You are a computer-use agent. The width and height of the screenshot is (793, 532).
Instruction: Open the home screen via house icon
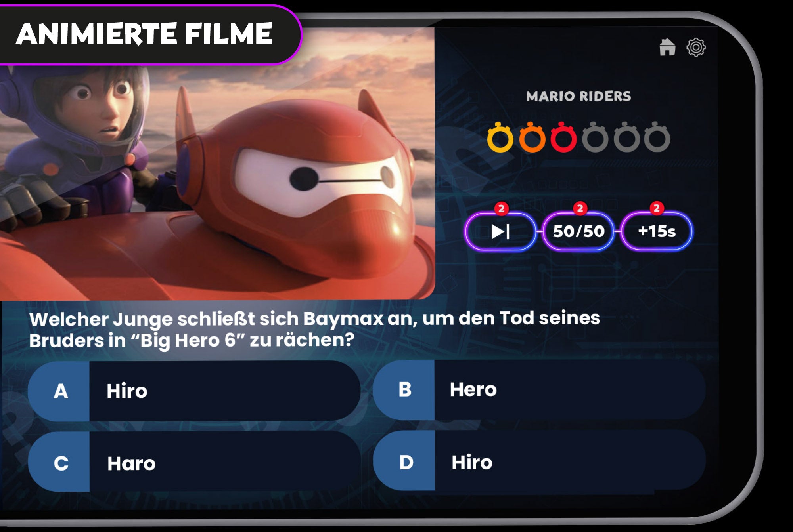(x=667, y=47)
